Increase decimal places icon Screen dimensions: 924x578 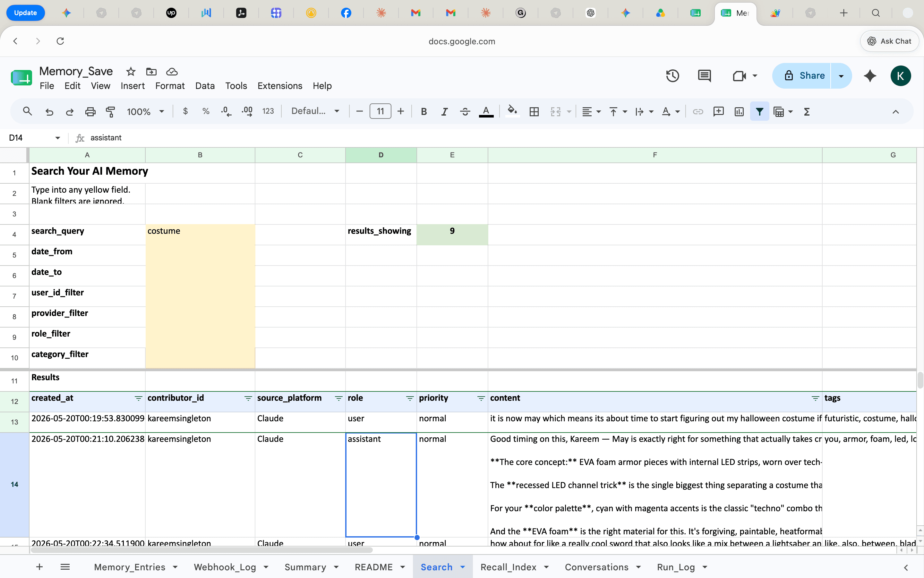[x=247, y=111]
